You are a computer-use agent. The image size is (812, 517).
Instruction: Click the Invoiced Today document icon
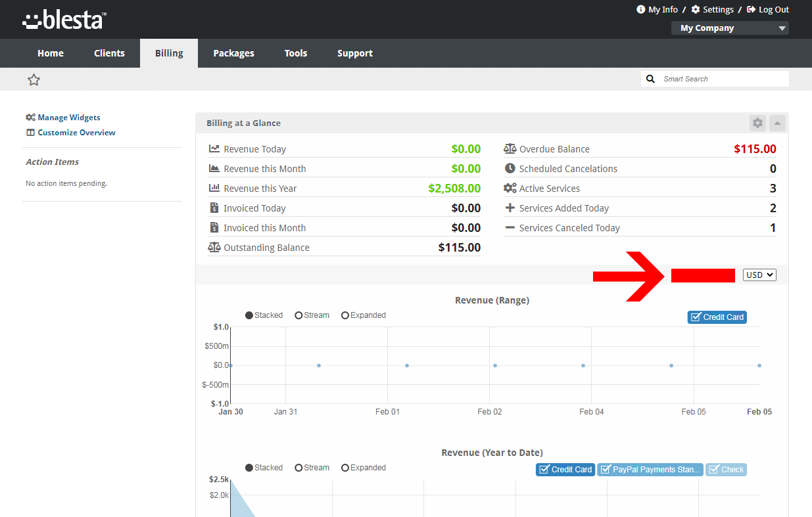tap(214, 208)
